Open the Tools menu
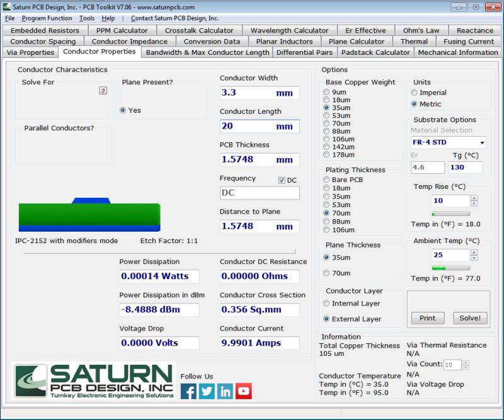Screen dimensions: 504x420 [x=87, y=18]
